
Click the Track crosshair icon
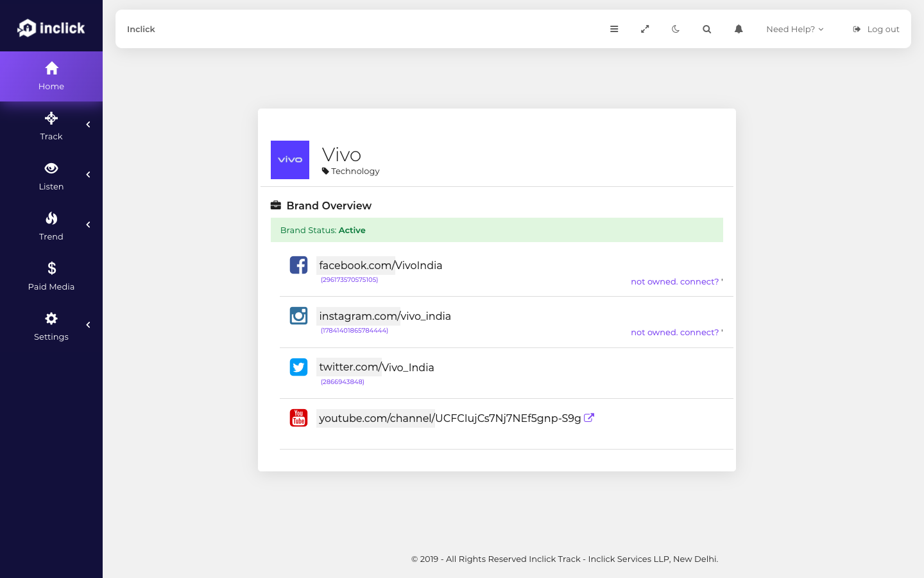coord(51,118)
